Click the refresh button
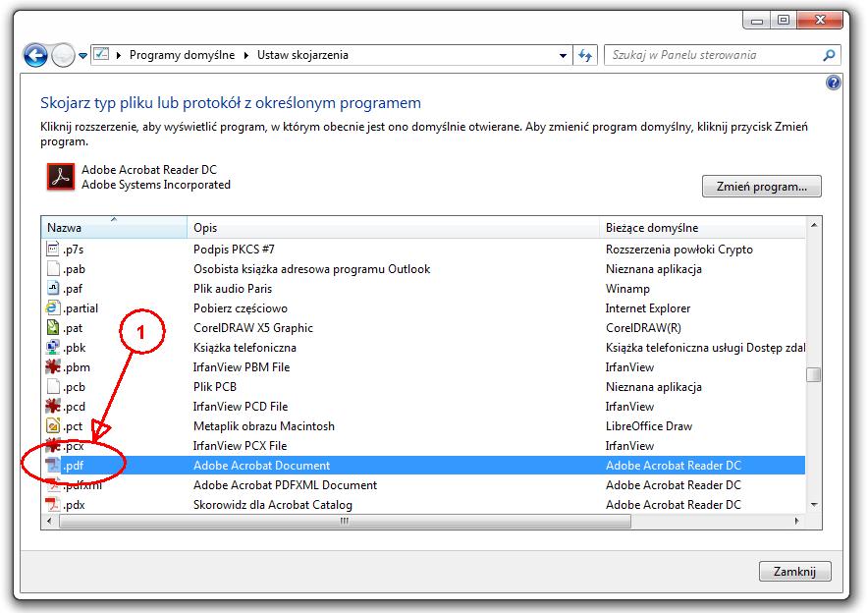The width and height of the screenshot is (868, 613). click(x=585, y=55)
